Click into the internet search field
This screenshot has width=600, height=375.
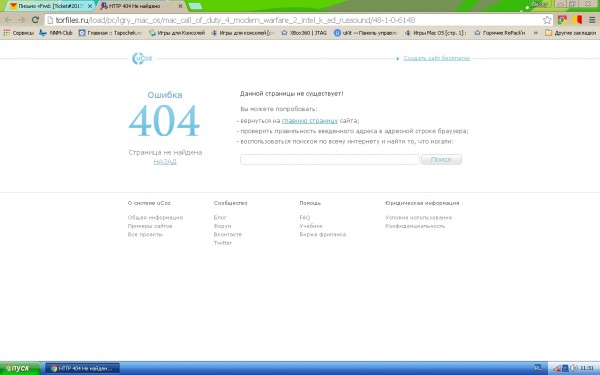pyautogui.click(x=330, y=160)
